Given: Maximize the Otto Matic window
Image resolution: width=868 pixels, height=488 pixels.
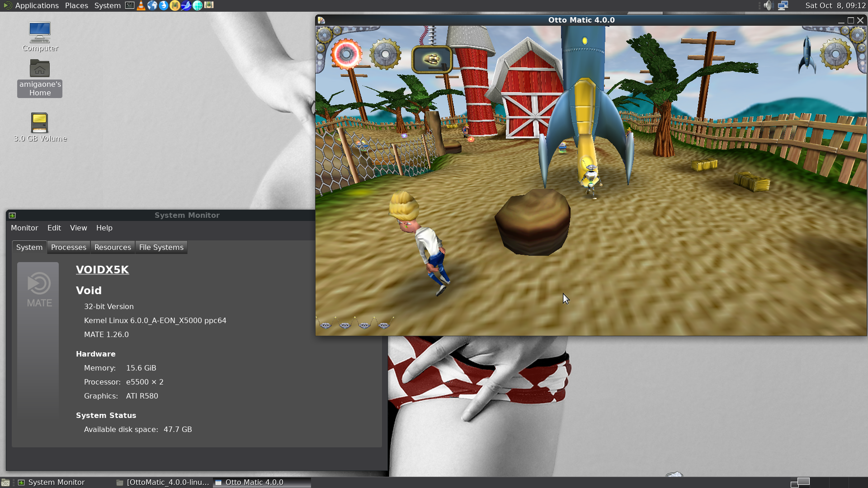Looking at the screenshot, I should [850, 20].
